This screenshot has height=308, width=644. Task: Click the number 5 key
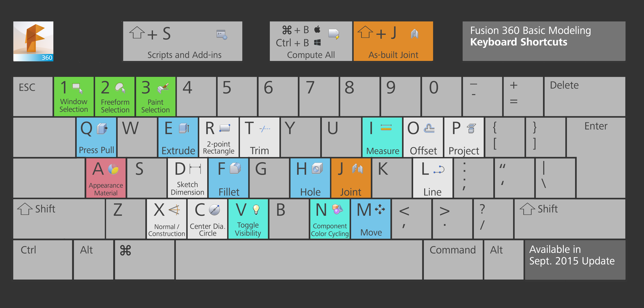(x=237, y=97)
